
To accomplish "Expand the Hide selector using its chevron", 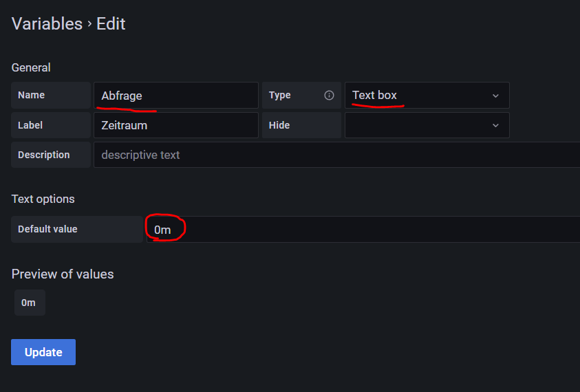I will pos(495,125).
